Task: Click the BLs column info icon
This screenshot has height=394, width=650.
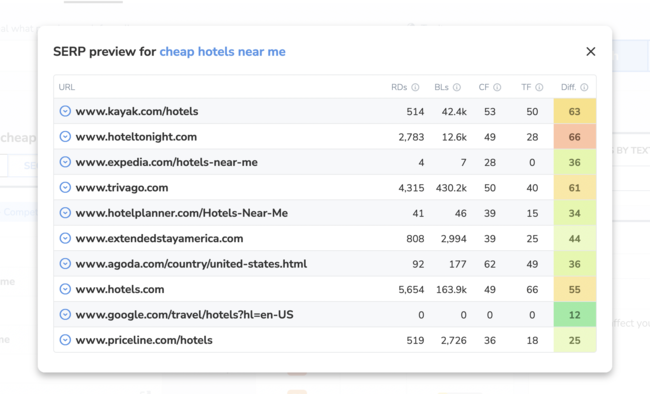Action: pos(456,87)
